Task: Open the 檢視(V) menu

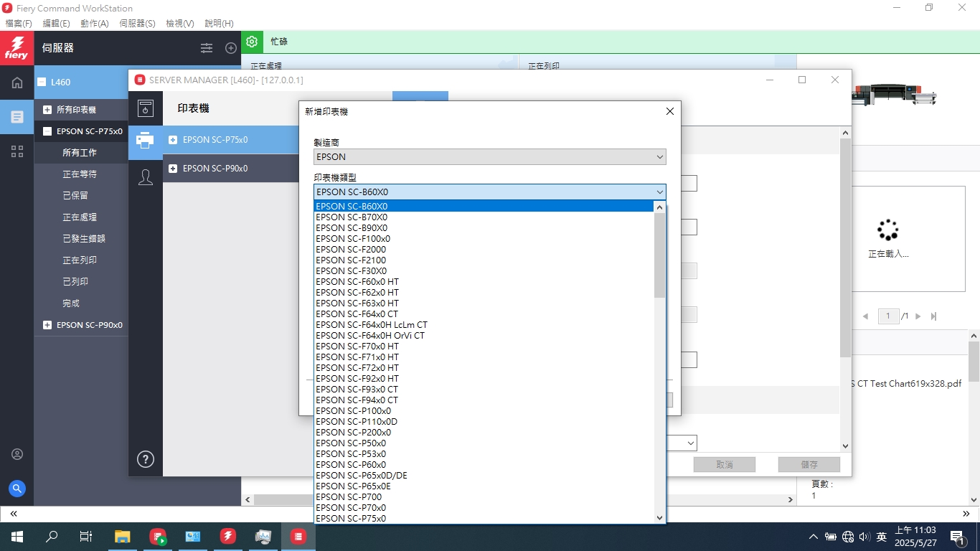Action: point(179,24)
